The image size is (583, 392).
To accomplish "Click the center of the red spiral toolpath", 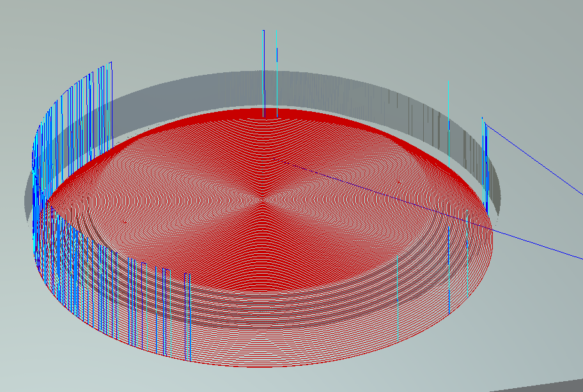I will (262, 198).
